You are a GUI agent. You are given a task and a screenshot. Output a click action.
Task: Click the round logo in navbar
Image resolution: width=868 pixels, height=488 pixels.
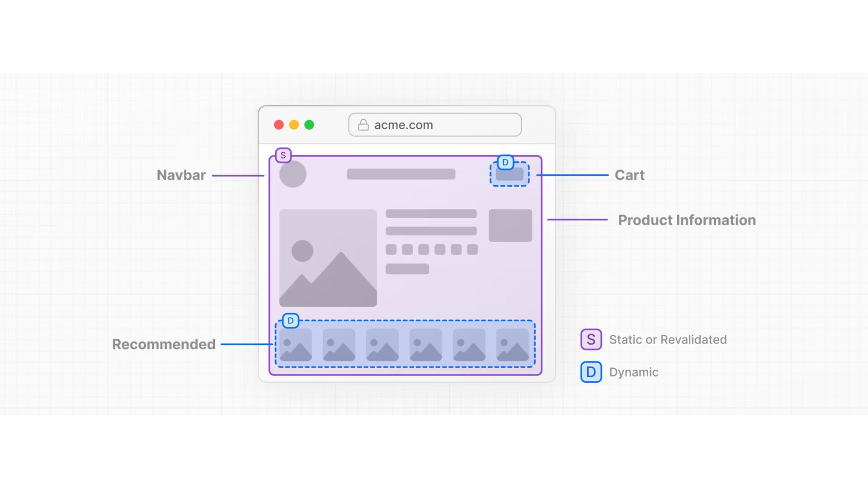click(x=292, y=174)
